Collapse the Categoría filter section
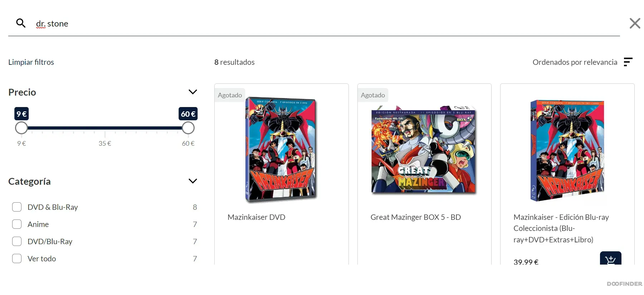644x295 pixels. [x=192, y=181]
